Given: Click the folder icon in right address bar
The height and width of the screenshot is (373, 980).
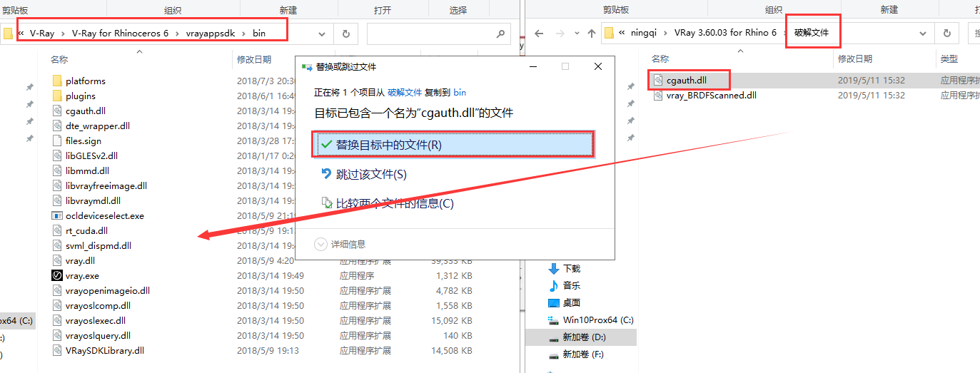Looking at the screenshot, I should point(609,34).
